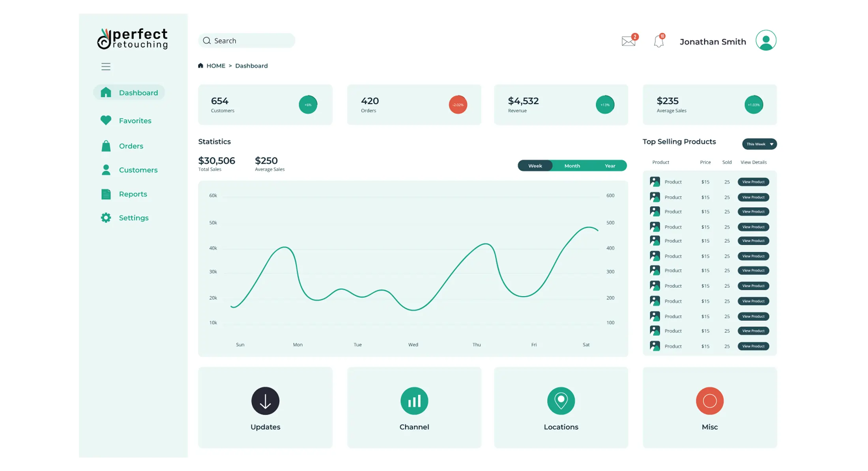Click the Updates download arrow icon
The height and width of the screenshot is (471, 868).
[x=266, y=400]
